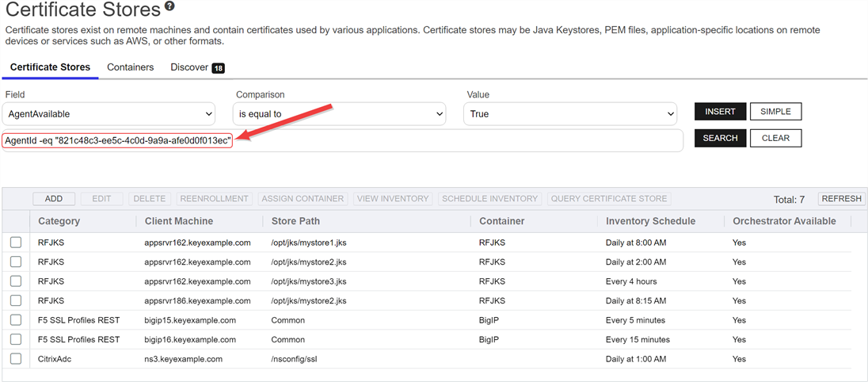This screenshot has height=382, width=868.
Task: Check the box for the /opt/jks/mystore1.jks row
Action: 16,243
